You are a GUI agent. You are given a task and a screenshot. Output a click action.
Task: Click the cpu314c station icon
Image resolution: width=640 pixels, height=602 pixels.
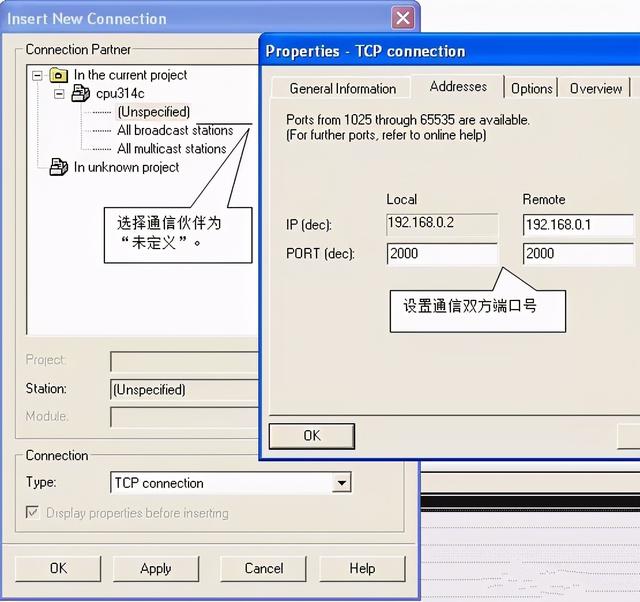pos(81,93)
